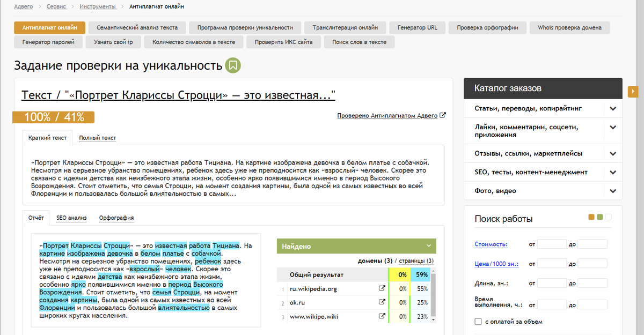644x335 pixels.
Task: Click ok.ru result row
Action: click(x=354, y=302)
